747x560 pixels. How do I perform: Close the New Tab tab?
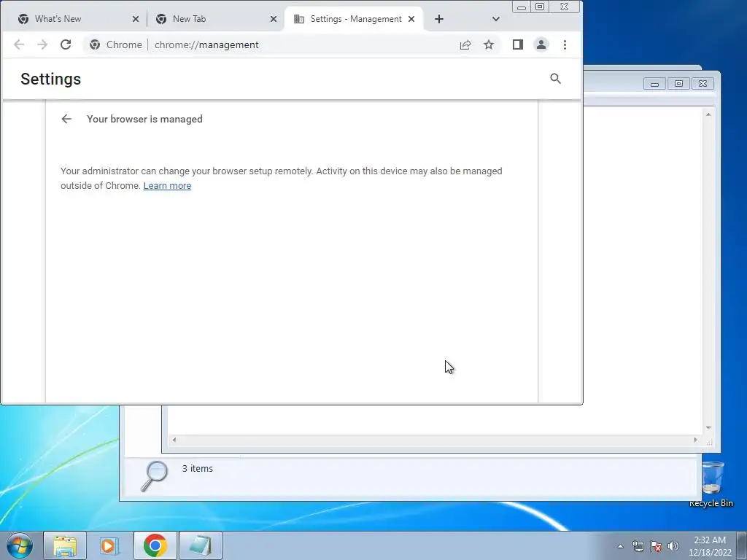tap(274, 19)
